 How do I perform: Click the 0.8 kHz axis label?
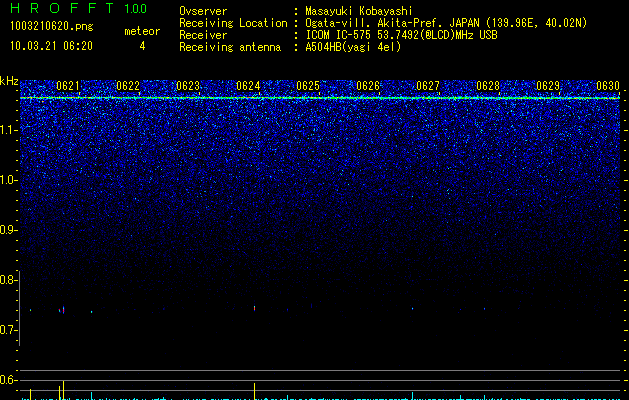point(8,280)
